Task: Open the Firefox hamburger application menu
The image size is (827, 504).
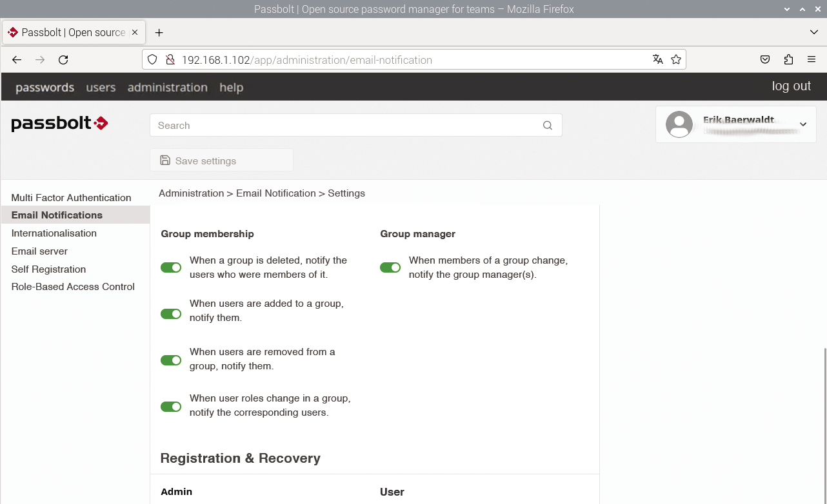Action: [x=812, y=60]
